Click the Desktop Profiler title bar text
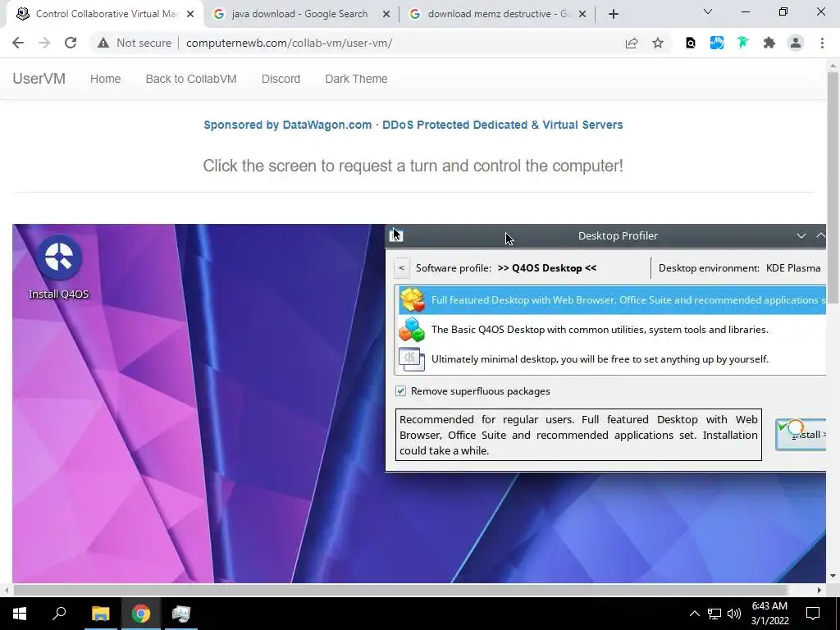 (618, 235)
